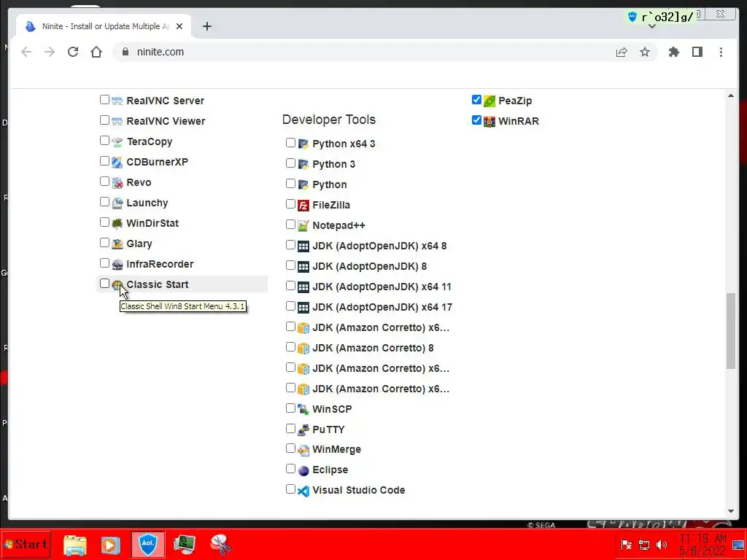
Task: Check the Classic Start checkbox
Action: [x=104, y=284]
